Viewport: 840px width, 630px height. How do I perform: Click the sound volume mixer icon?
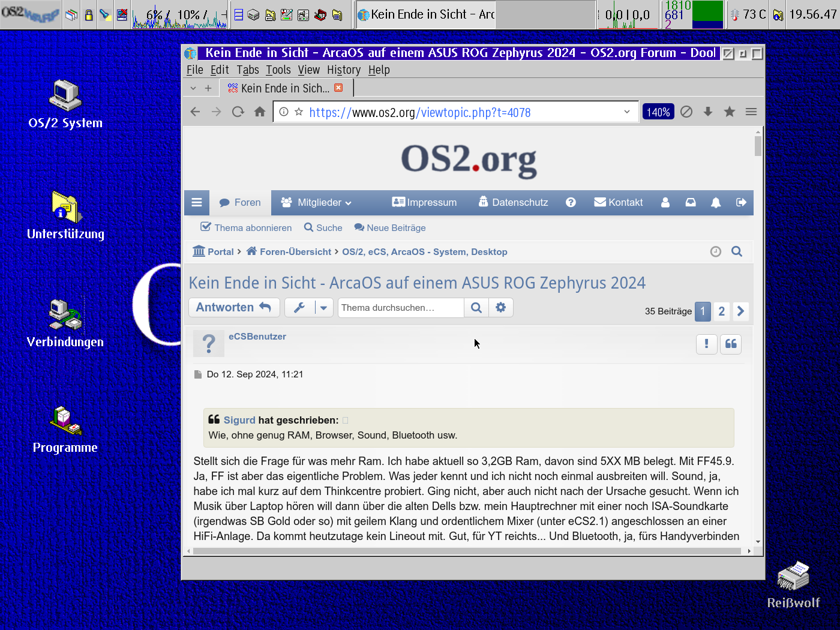tap(304, 15)
